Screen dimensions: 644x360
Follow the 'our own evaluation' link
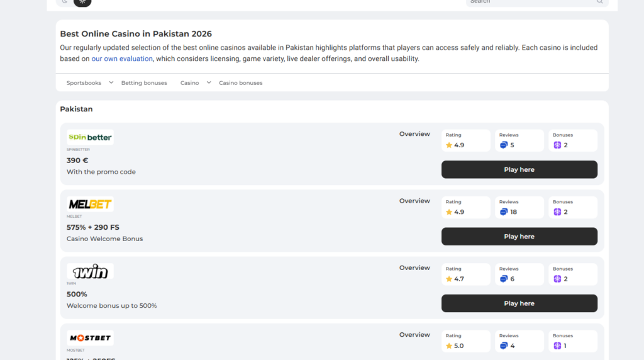(x=122, y=59)
